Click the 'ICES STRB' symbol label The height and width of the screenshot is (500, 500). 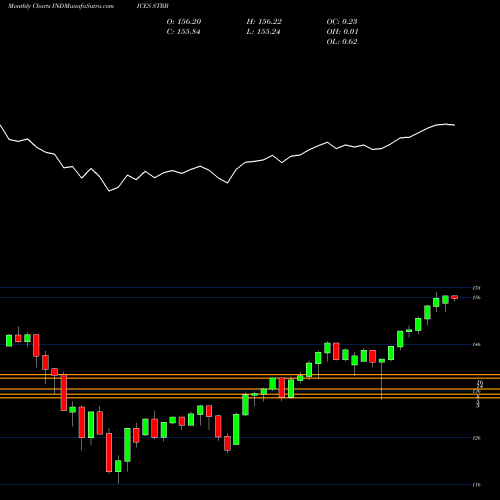click(153, 6)
